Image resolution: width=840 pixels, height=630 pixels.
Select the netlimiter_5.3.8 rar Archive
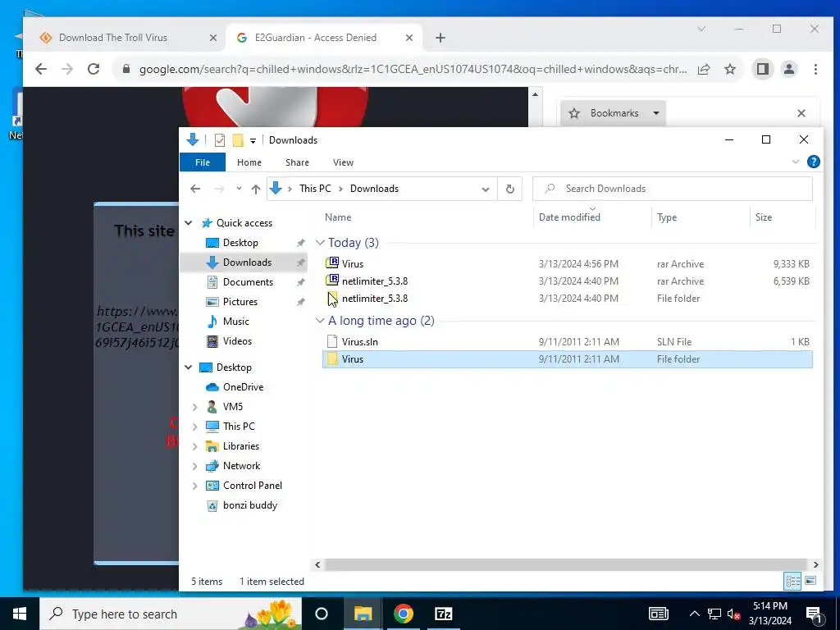pyautogui.click(x=568, y=281)
